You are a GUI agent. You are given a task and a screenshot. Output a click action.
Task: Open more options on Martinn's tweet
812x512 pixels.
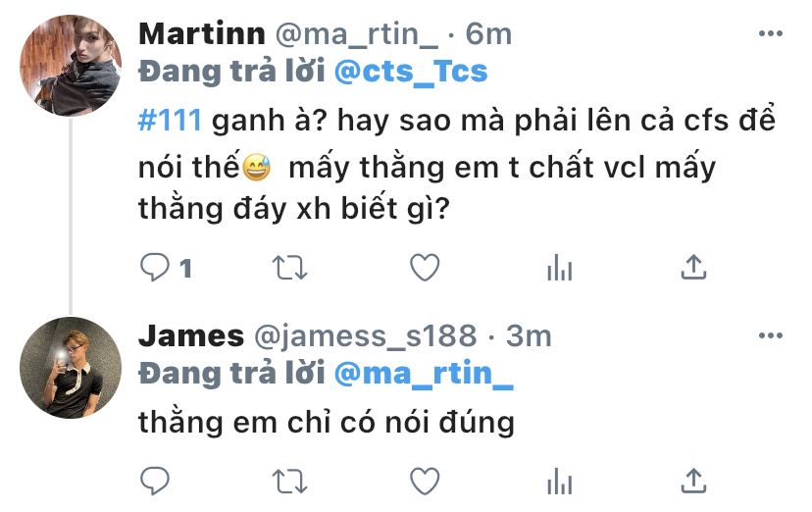tap(771, 33)
